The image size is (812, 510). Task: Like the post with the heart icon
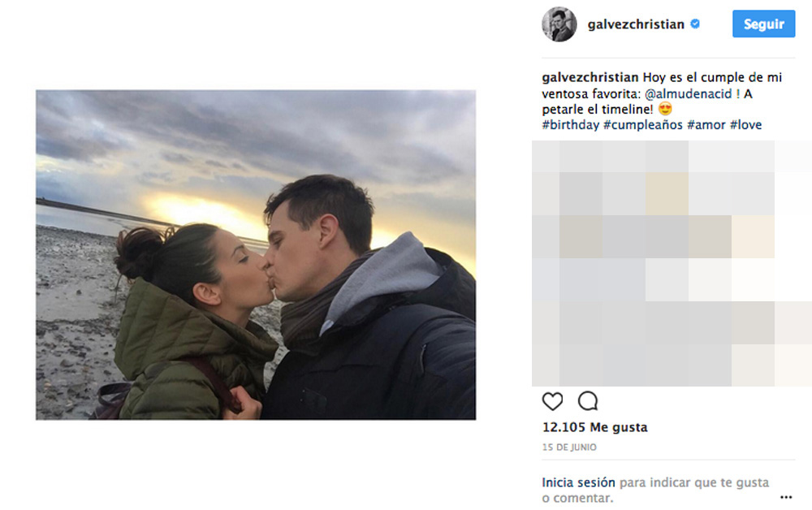pyautogui.click(x=552, y=401)
